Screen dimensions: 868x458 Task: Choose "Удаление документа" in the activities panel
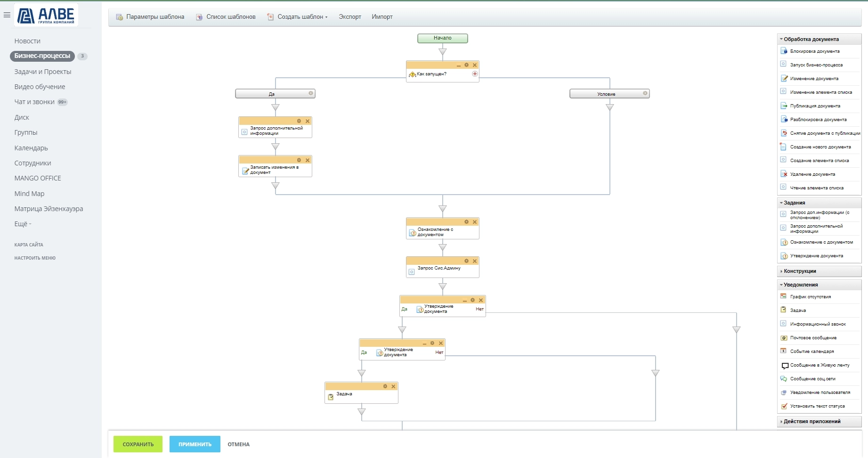tap(812, 174)
